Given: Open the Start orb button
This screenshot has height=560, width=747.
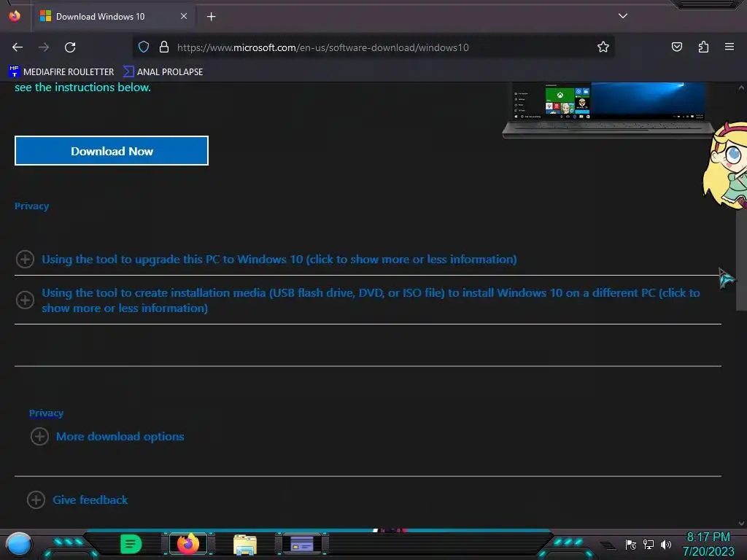Looking at the screenshot, I should pos(19,545).
